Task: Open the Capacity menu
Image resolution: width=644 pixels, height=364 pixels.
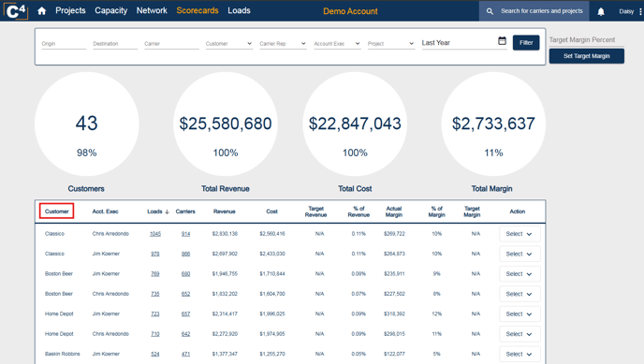Action: [110, 10]
